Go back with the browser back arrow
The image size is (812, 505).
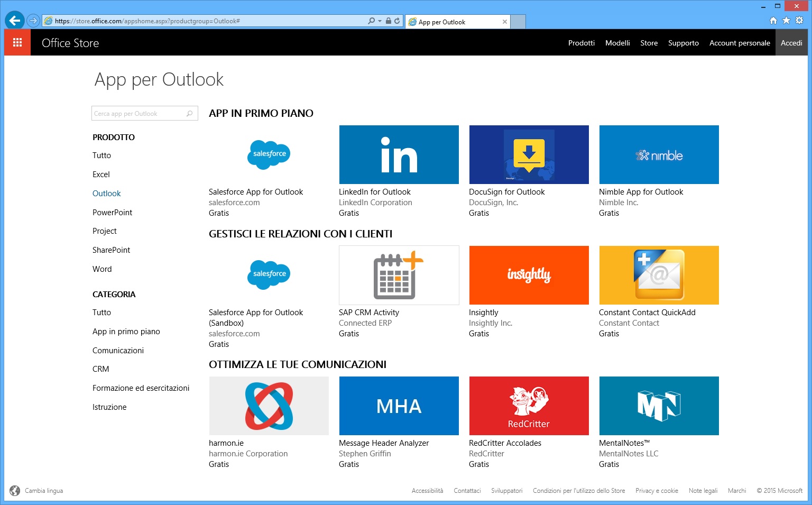15,21
